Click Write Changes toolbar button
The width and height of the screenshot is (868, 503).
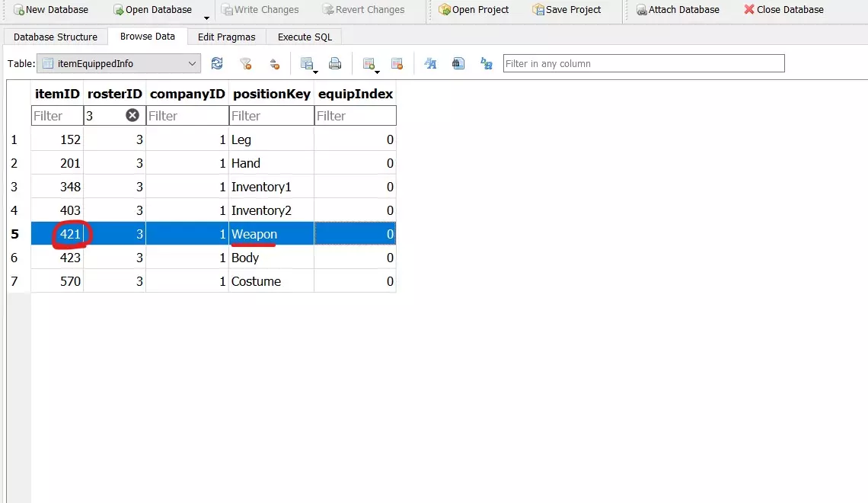pyautogui.click(x=260, y=9)
